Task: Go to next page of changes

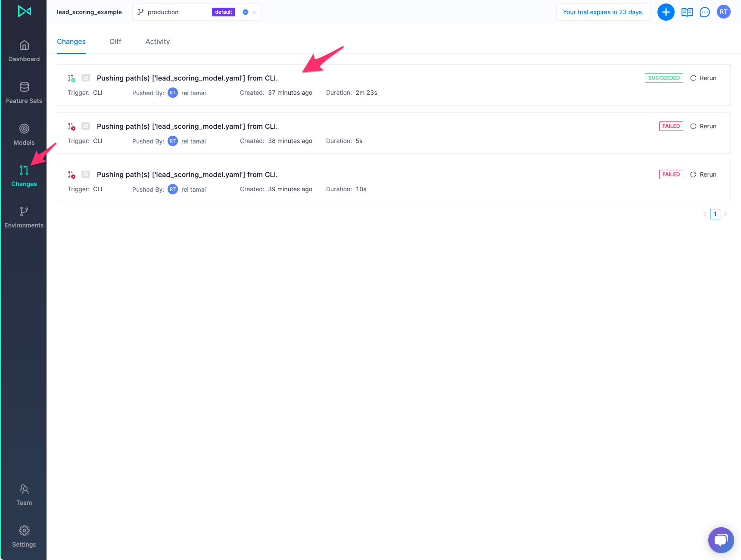Action: [725, 214]
